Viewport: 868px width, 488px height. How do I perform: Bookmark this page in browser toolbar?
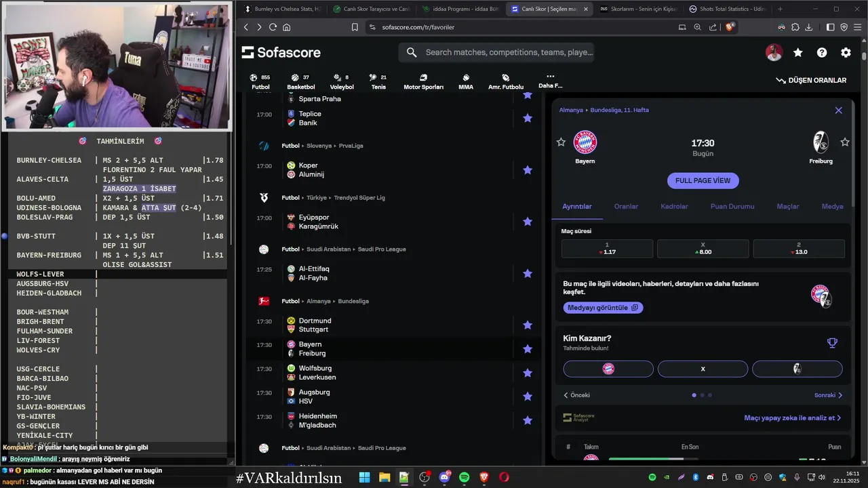(355, 27)
